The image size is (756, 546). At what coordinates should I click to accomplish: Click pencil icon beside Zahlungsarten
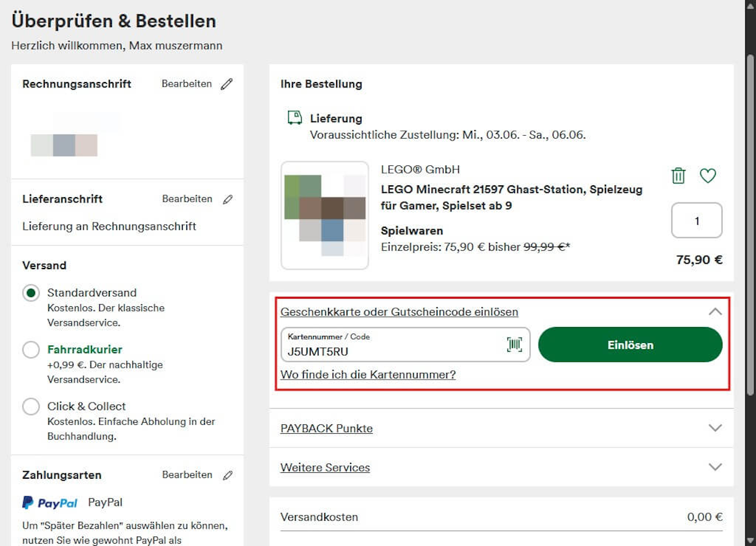[227, 475]
